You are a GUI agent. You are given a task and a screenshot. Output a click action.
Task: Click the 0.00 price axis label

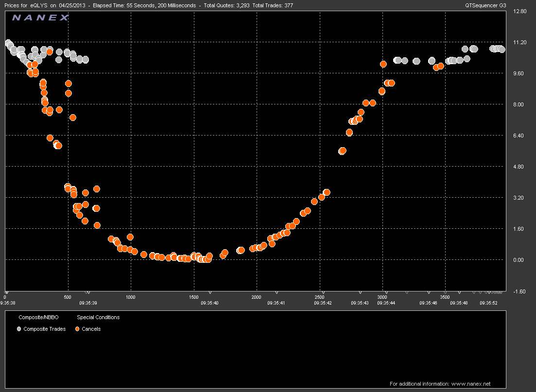519,260
